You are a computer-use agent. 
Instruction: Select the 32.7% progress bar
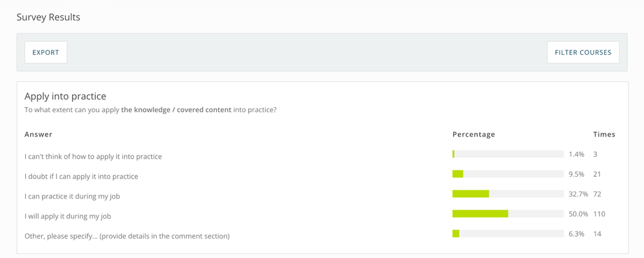(508, 194)
